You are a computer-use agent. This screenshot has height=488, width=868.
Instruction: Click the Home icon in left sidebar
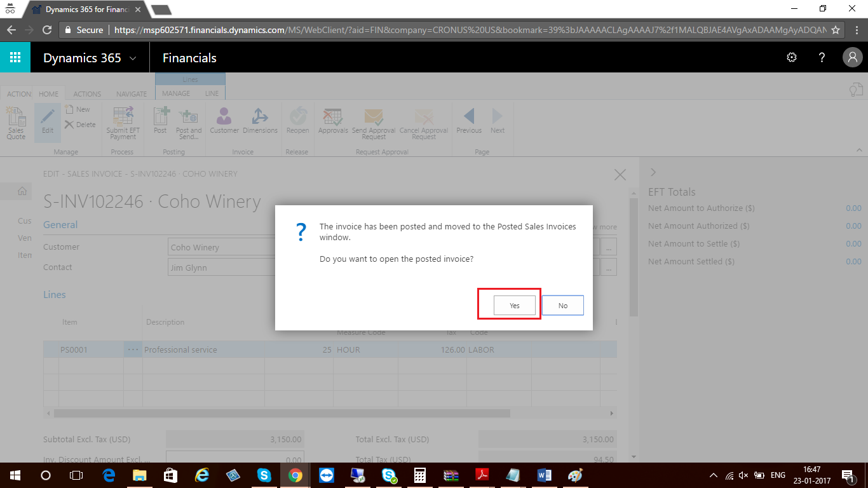[x=22, y=191]
